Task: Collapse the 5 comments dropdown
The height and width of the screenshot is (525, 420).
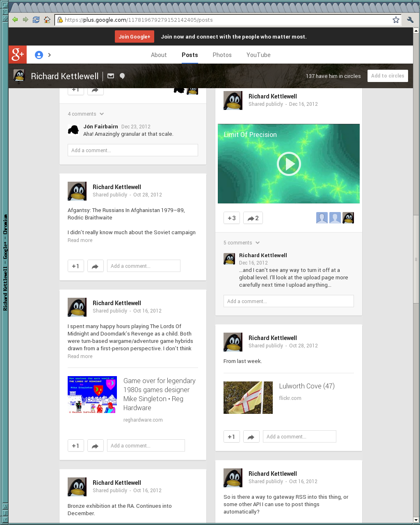Action: (242, 243)
